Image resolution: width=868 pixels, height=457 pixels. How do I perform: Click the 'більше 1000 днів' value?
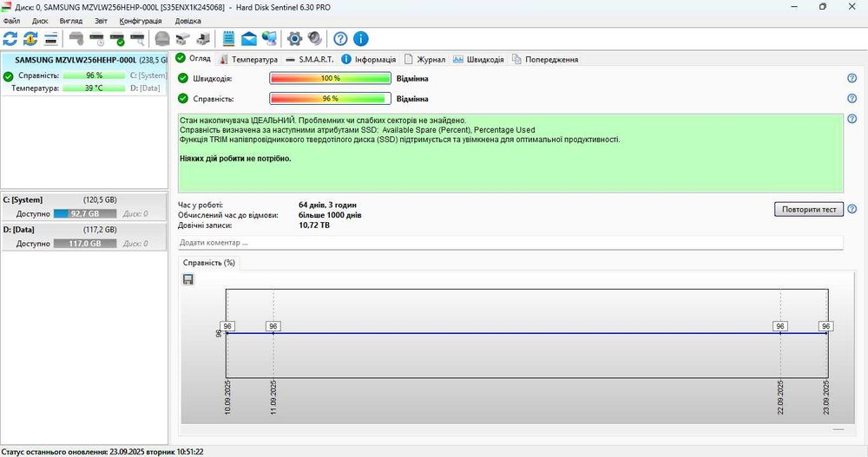330,215
